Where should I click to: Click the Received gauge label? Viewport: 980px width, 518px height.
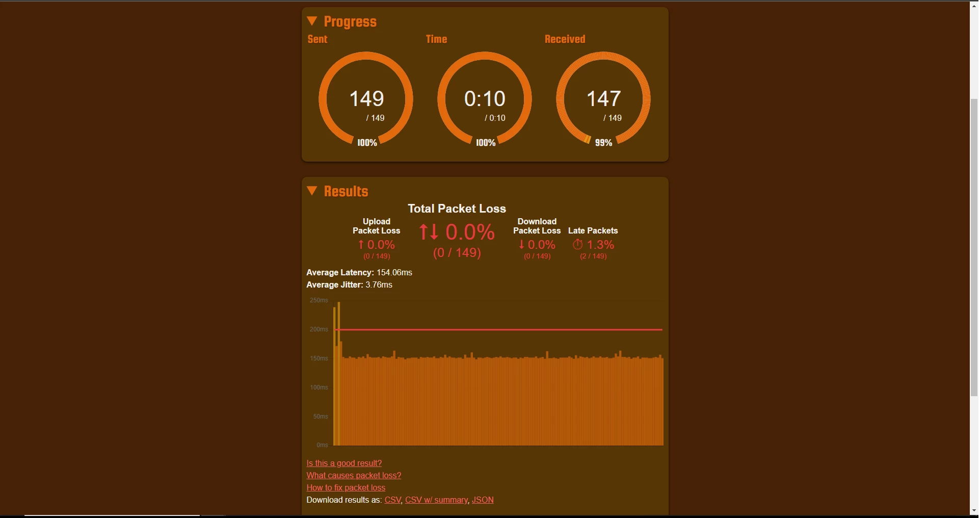coord(565,39)
